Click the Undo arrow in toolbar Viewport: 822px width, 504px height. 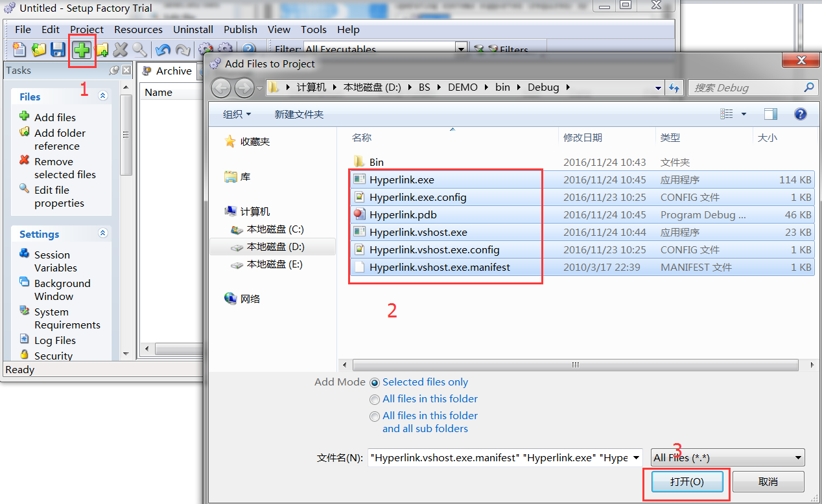click(x=163, y=50)
